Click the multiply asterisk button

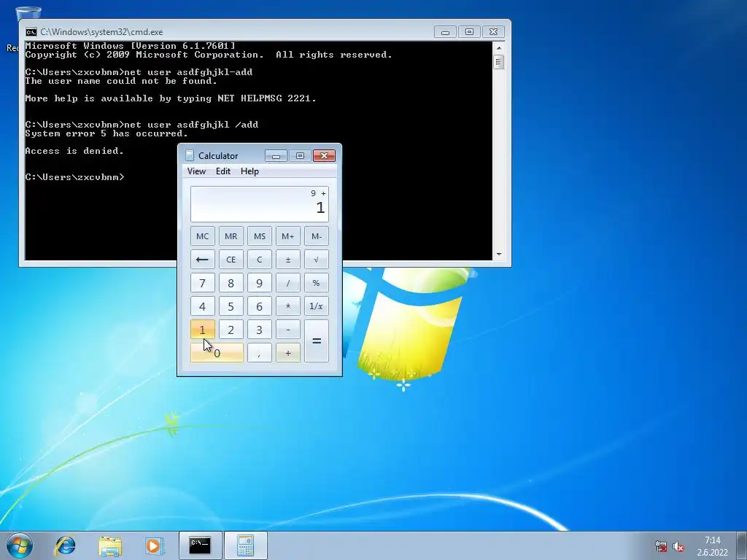tap(287, 306)
